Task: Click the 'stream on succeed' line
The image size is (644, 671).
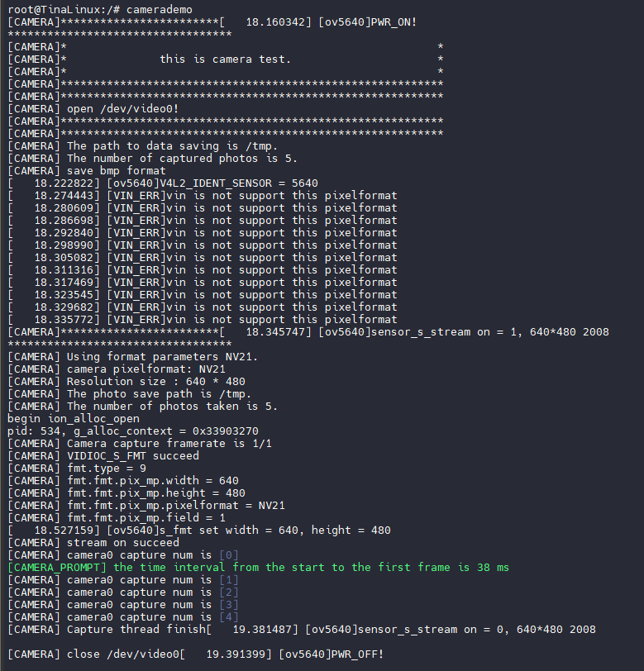Action: pos(93,542)
